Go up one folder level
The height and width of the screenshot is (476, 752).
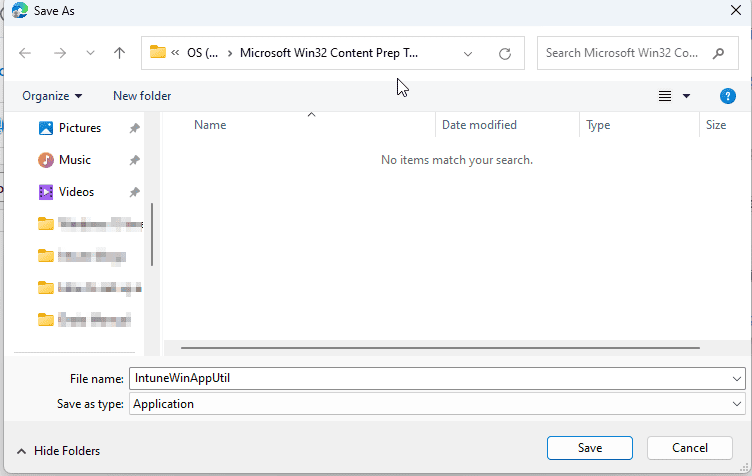point(120,53)
